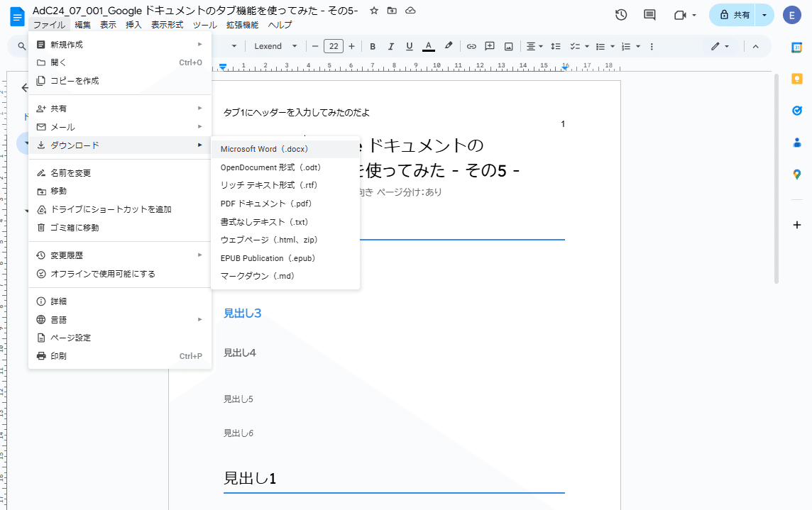Open the editing mode pencil dropdown

(x=720, y=47)
